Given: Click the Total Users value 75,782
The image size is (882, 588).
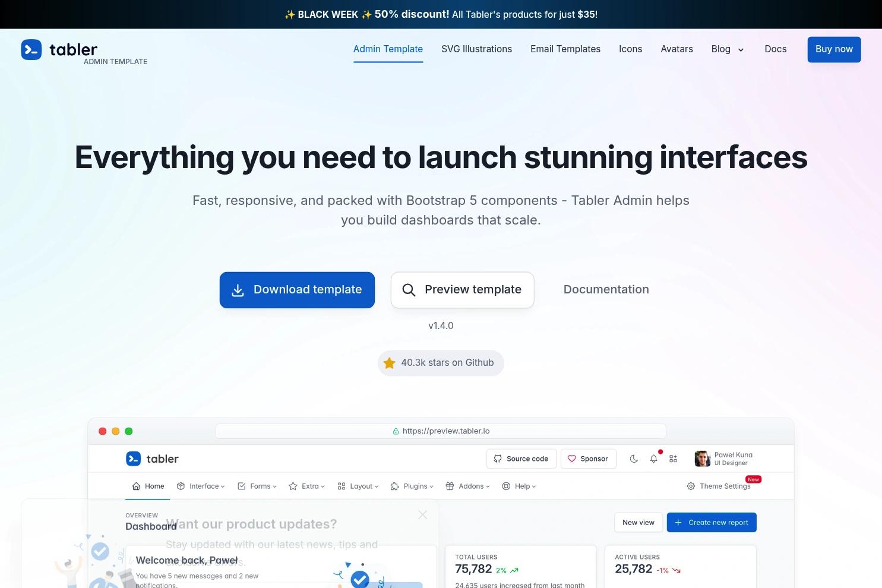Looking at the screenshot, I should point(473,569).
